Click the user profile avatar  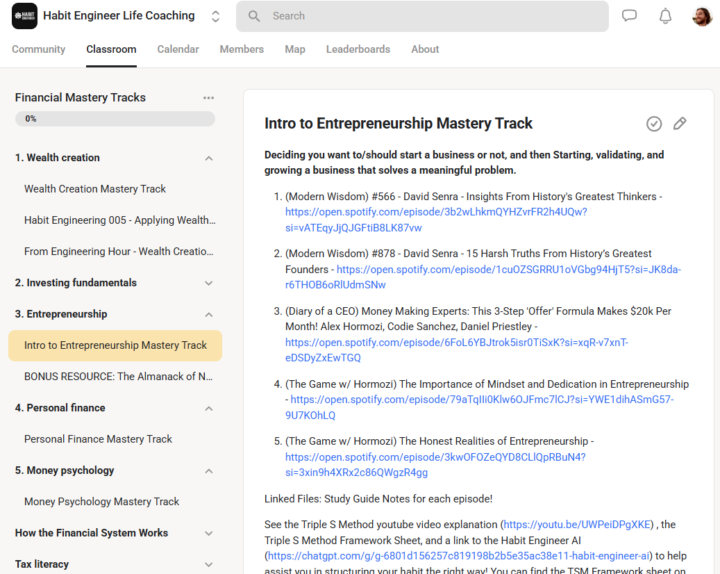(x=702, y=16)
